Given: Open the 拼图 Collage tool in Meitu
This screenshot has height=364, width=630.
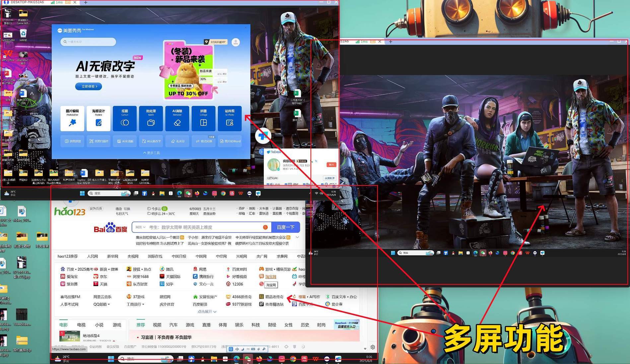Looking at the screenshot, I should pos(203,118).
